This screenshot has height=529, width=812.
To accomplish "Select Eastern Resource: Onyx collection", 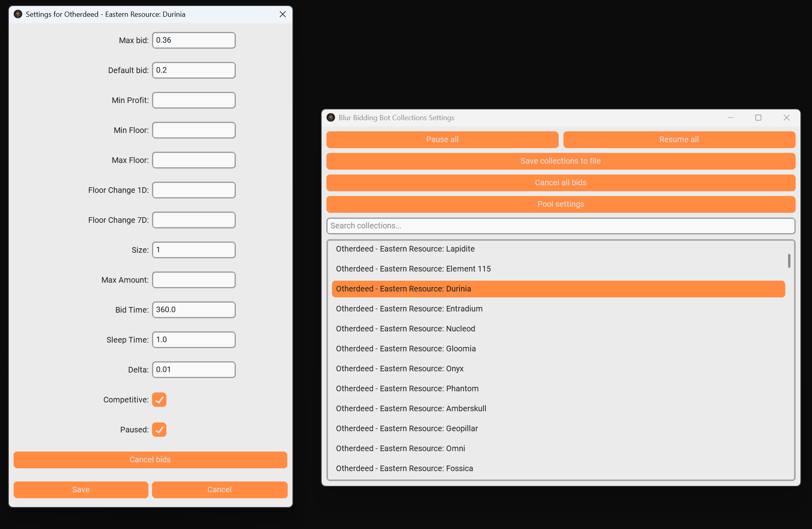I will [x=399, y=369].
